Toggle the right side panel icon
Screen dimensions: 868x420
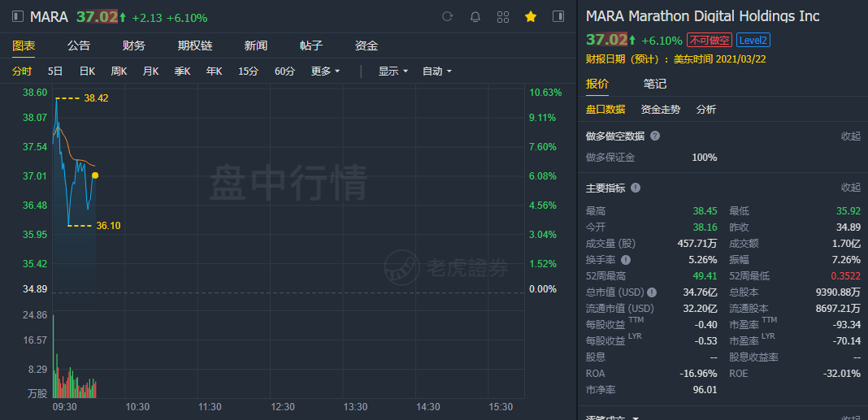tap(558, 16)
